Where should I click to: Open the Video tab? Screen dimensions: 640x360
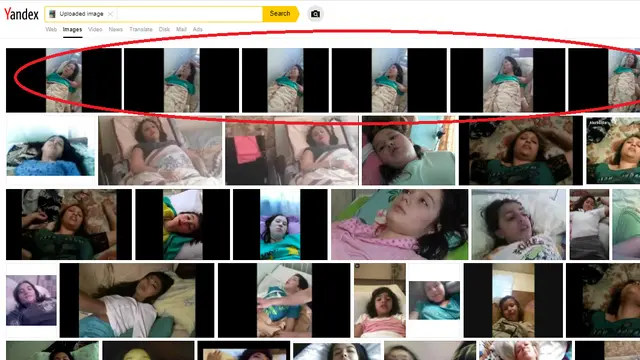(x=95, y=29)
